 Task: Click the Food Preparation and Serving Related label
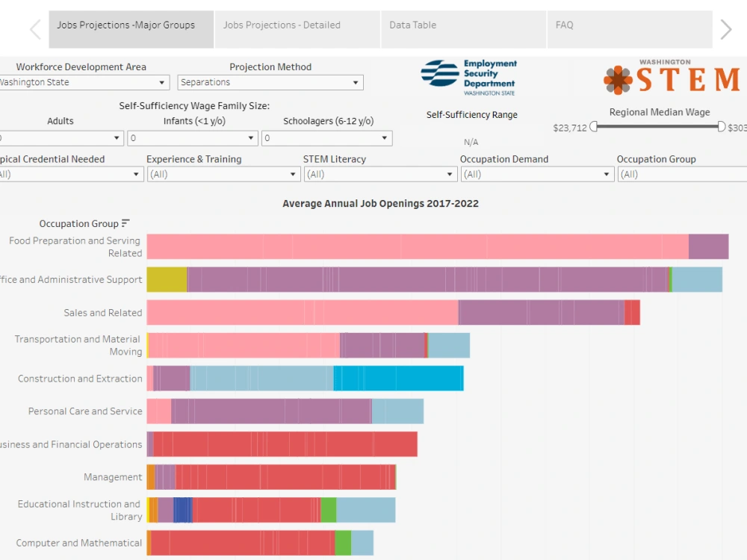pyautogui.click(x=75, y=246)
